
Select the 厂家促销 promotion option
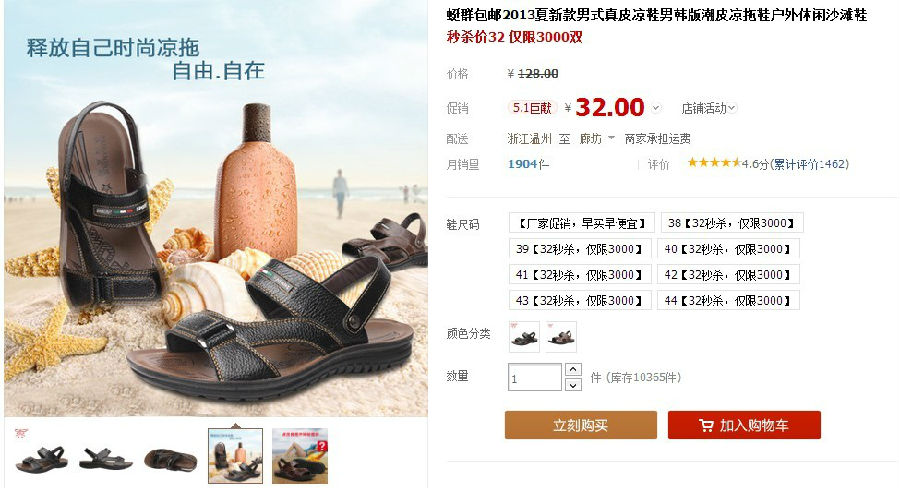pyautogui.click(x=581, y=223)
